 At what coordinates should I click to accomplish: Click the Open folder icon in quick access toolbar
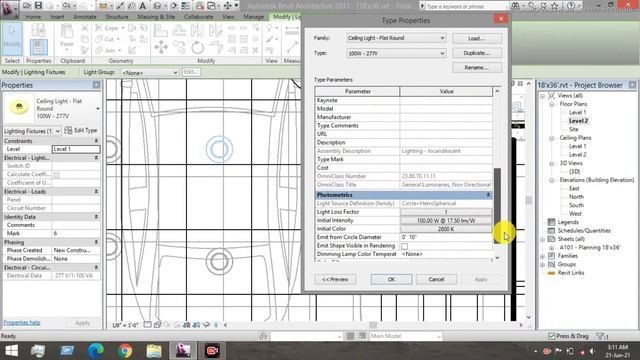click(27, 6)
